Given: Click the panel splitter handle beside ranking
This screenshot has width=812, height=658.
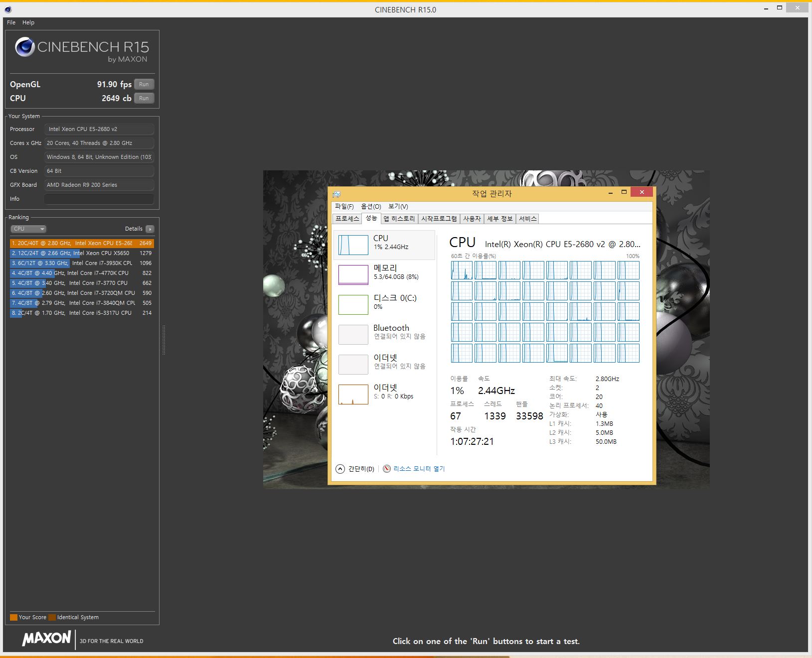Looking at the screenshot, I should tap(163, 340).
